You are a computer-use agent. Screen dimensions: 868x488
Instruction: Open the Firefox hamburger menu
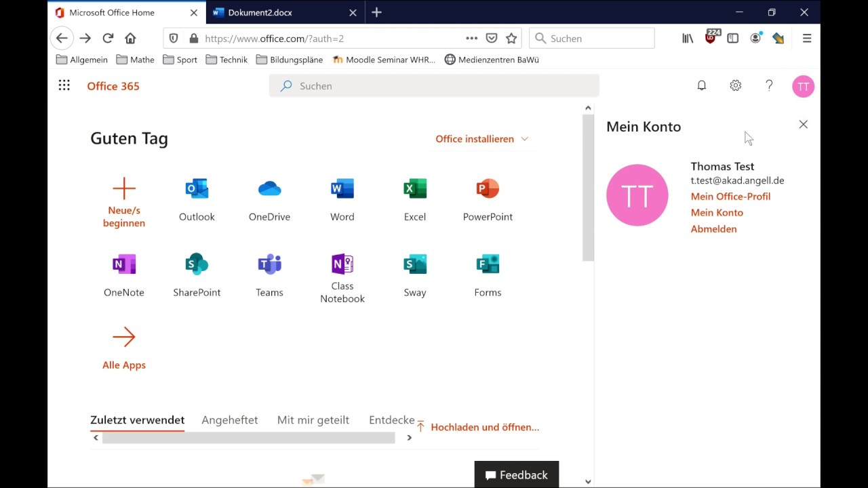tap(807, 39)
